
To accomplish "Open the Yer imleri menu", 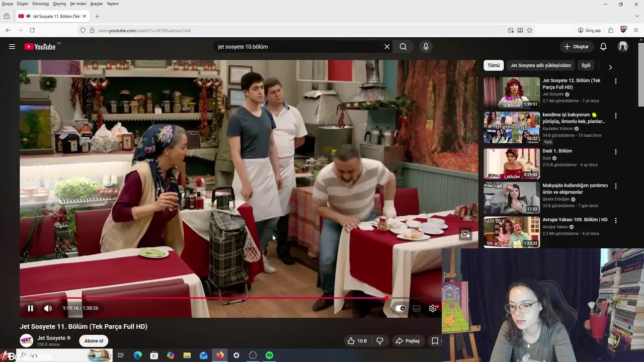I will tap(78, 4).
